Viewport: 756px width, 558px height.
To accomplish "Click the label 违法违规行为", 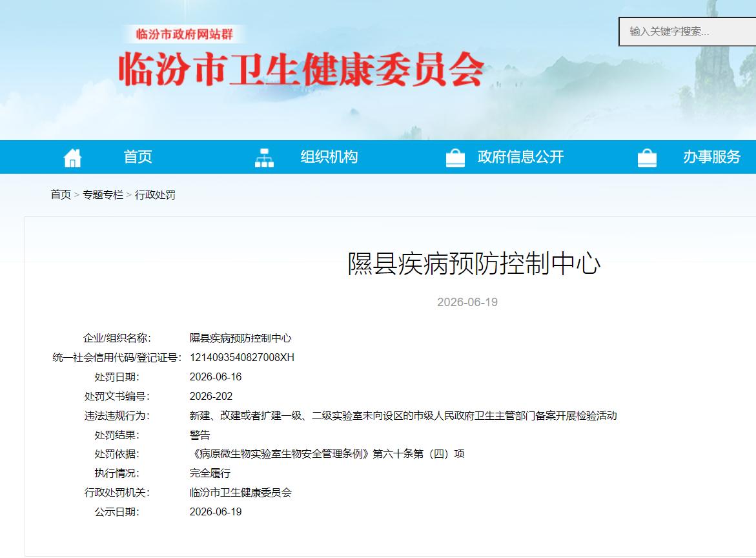I will point(117,415).
